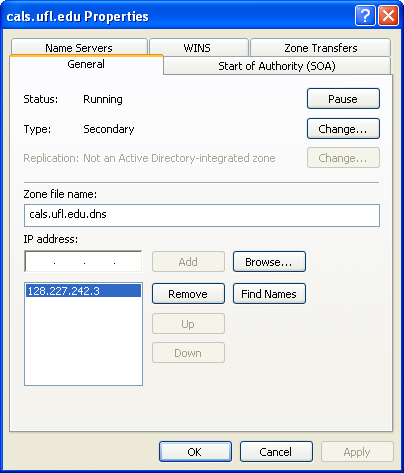Click the Up button
The image size is (404, 473).
click(x=188, y=324)
